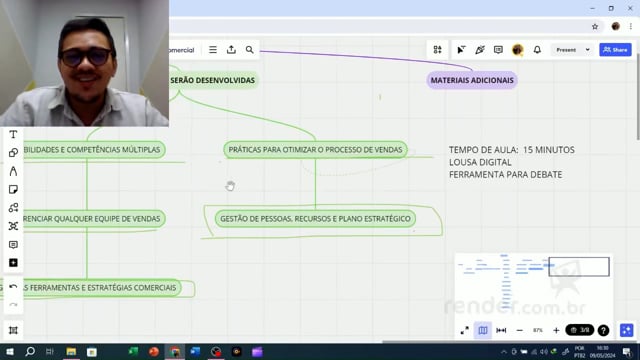Undo the last action
Image resolution: width=640 pixels, height=360 pixels.
(13, 287)
